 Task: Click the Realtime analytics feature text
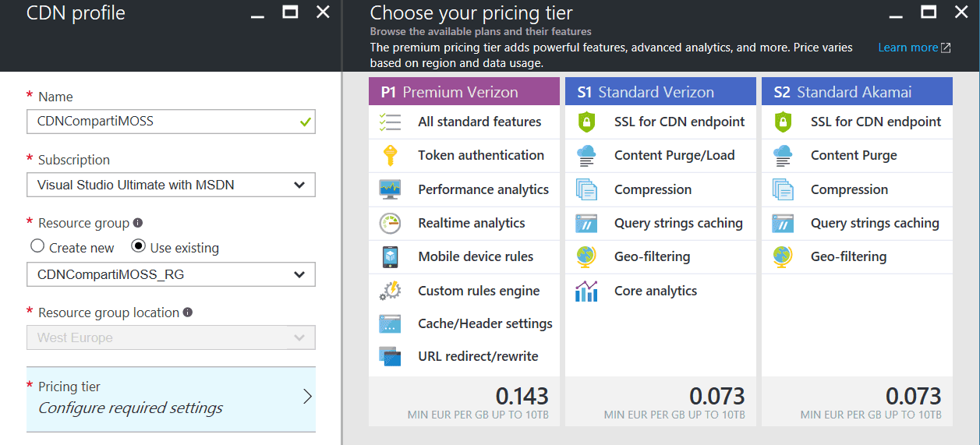(472, 223)
